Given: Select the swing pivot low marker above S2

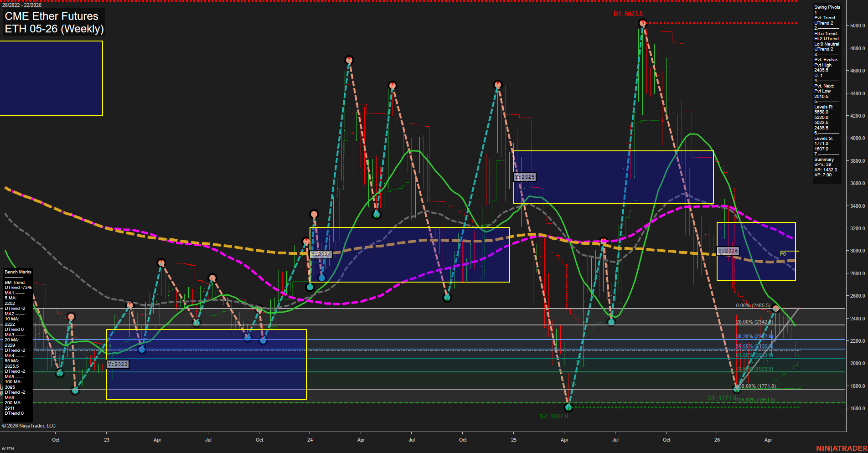Looking at the screenshot, I should [568, 407].
